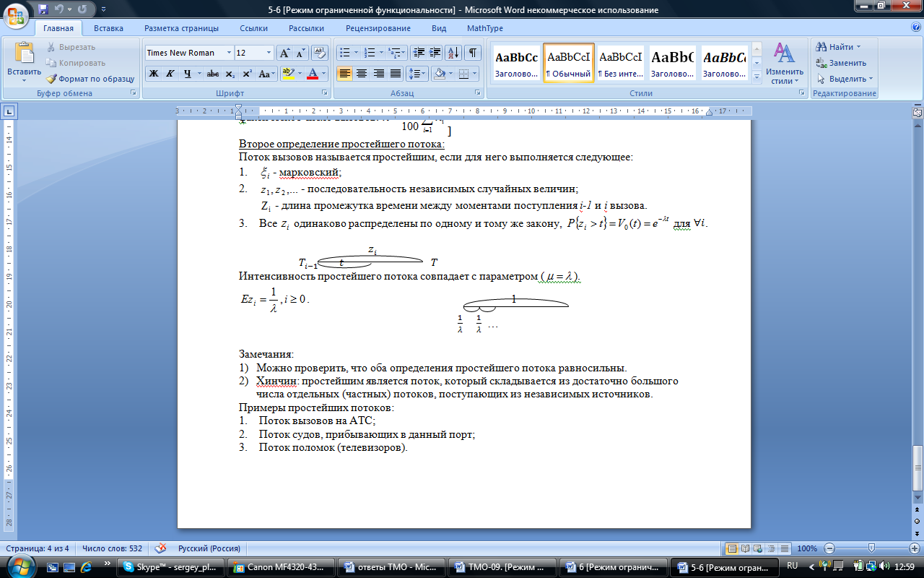The height and width of the screenshot is (578, 924).
Task: Center the paragraph text
Action: (x=362, y=74)
